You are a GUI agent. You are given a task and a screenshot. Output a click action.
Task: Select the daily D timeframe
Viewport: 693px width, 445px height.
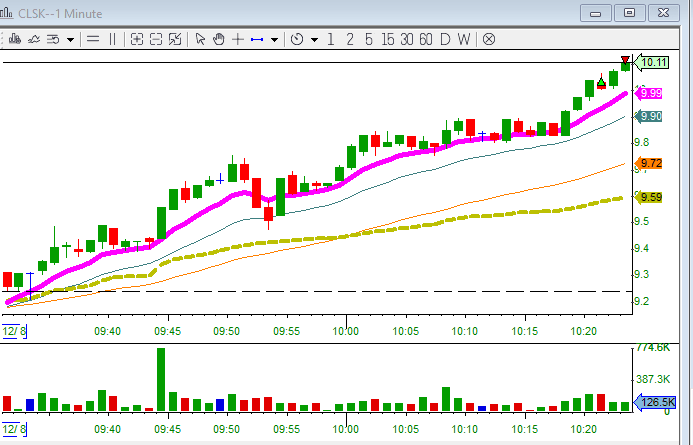(445, 39)
